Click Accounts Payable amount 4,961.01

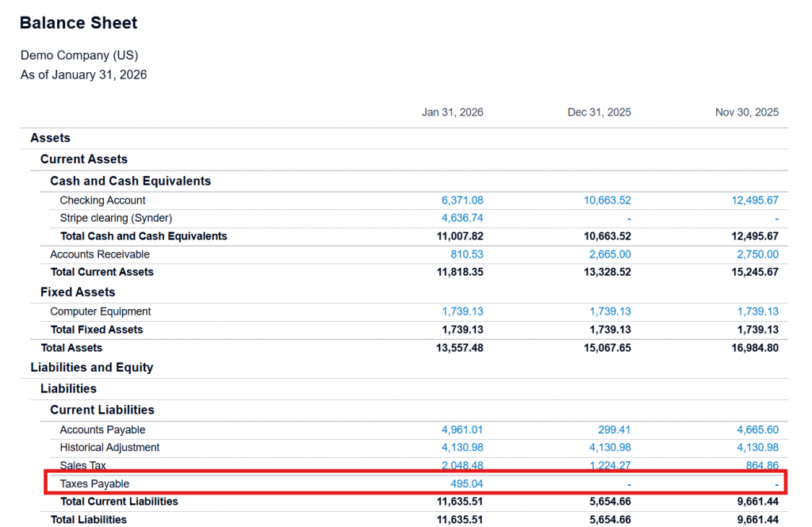[x=462, y=430]
